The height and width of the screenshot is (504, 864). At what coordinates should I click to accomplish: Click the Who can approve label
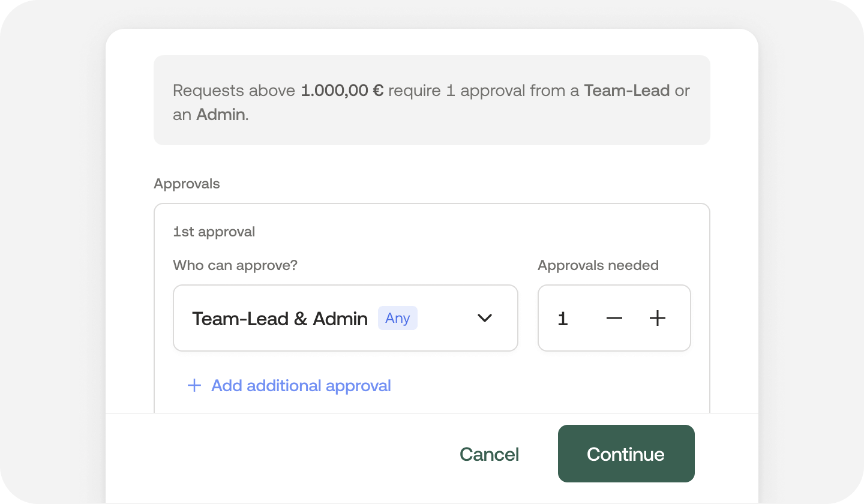235,265
